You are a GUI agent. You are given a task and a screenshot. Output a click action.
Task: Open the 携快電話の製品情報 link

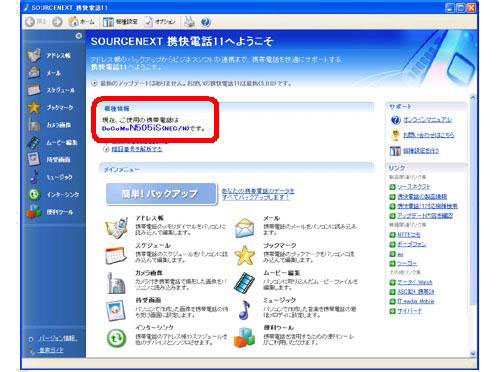point(422,197)
